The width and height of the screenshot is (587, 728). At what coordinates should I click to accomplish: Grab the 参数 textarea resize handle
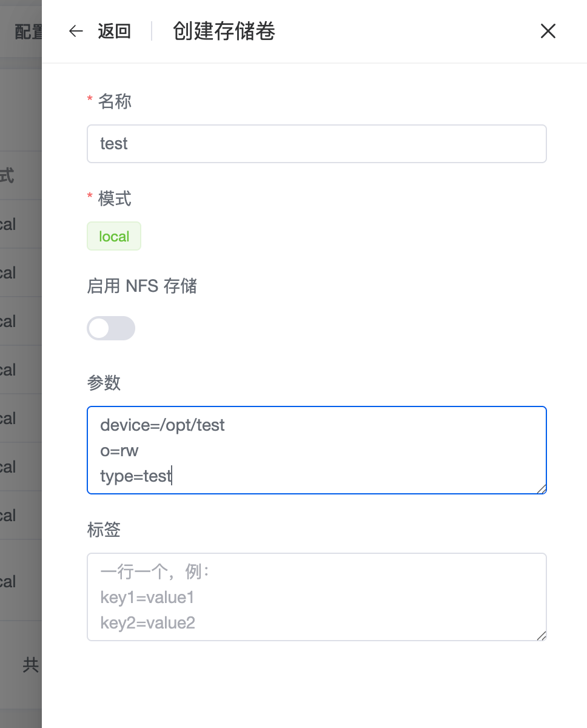point(542,489)
